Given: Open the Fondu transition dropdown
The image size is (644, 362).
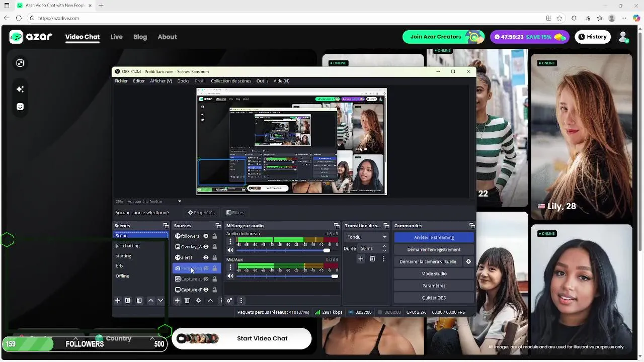Looking at the screenshot, I should coord(367,237).
